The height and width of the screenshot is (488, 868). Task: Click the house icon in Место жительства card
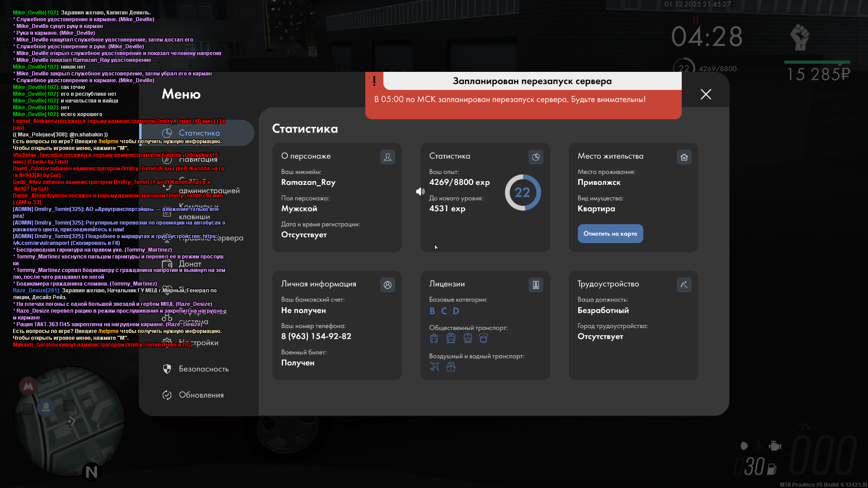(684, 157)
